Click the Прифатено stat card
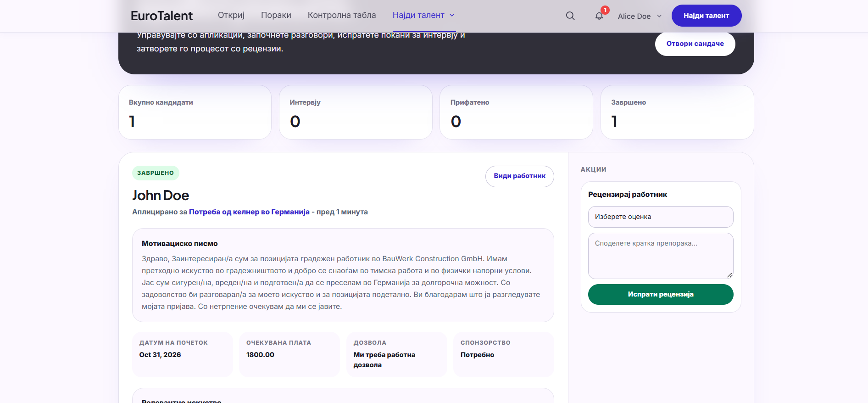 coord(516,112)
